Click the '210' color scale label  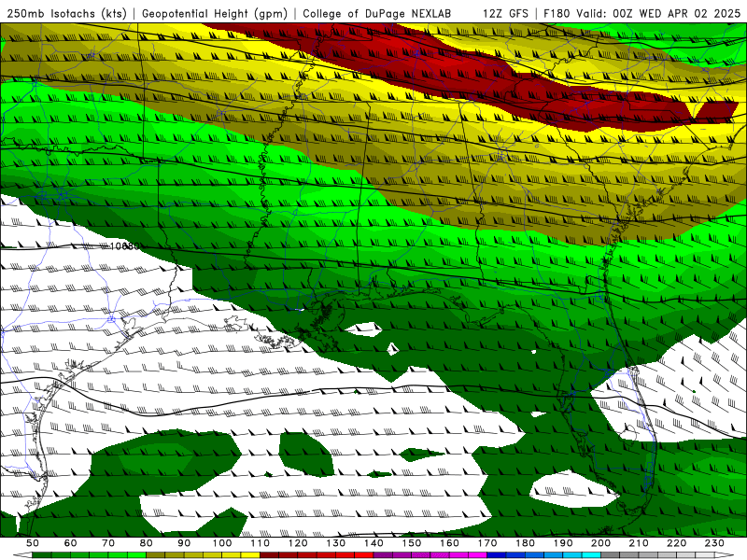pyautogui.click(x=639, y=543)
